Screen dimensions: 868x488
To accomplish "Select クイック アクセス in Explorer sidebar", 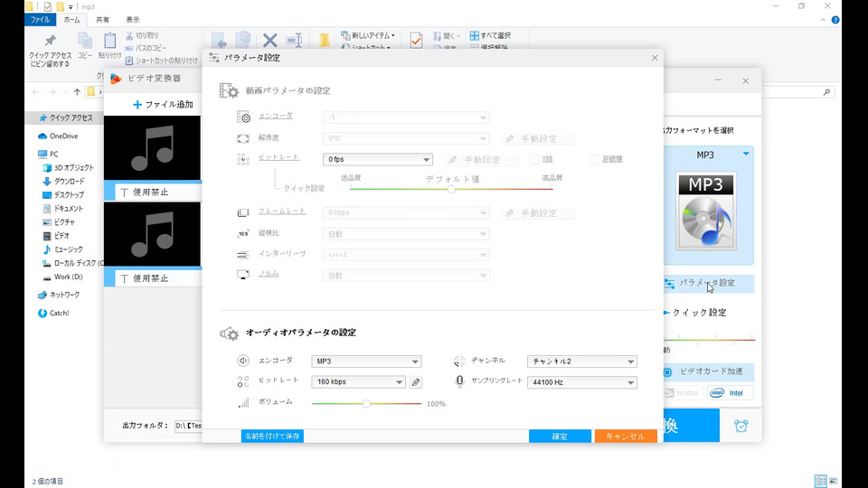I will [65, 117].
